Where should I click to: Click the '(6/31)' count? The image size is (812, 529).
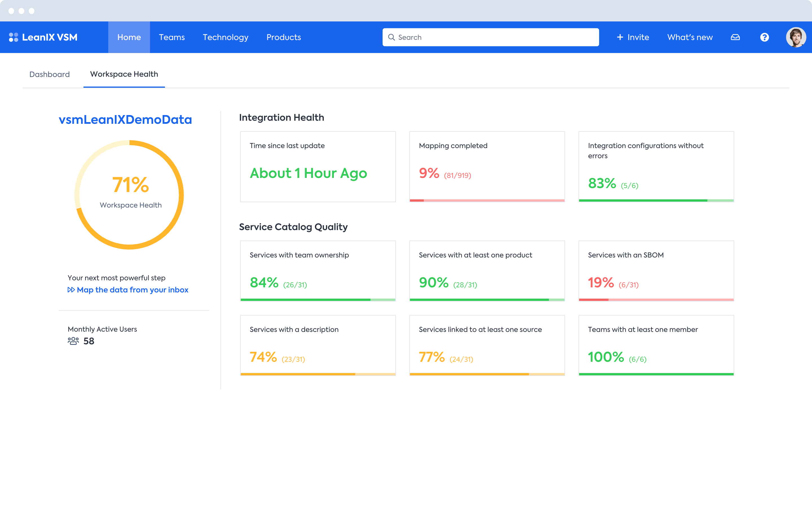(628, 285)
